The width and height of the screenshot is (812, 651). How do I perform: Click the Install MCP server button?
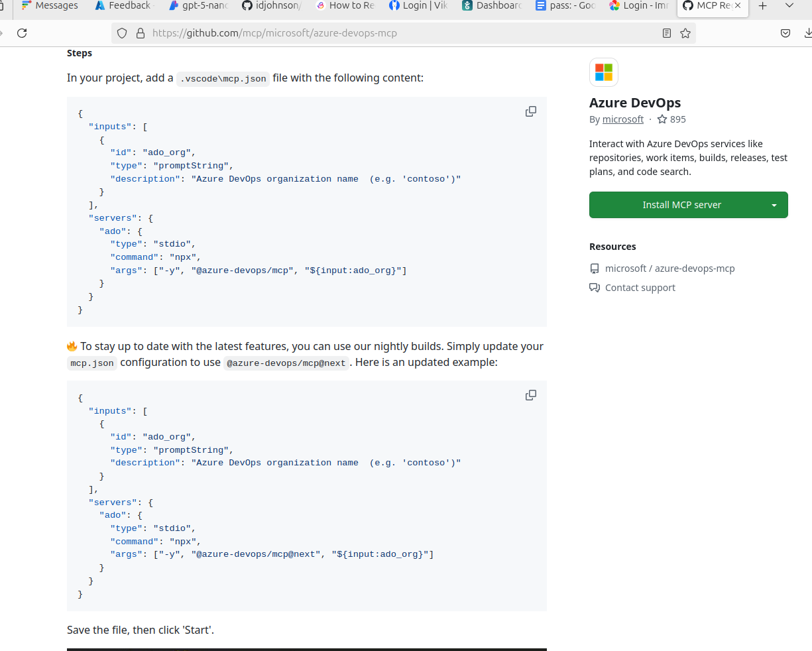coord(681,205)
